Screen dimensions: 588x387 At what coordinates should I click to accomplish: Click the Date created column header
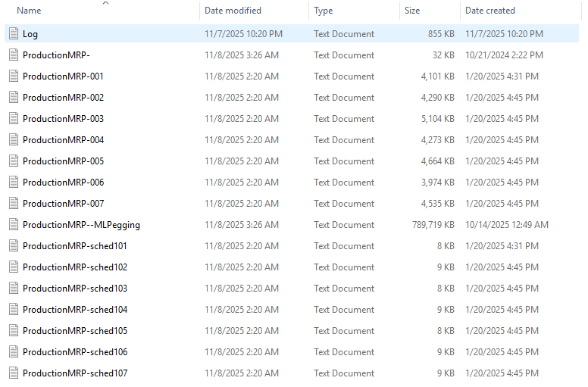point(490,11)
